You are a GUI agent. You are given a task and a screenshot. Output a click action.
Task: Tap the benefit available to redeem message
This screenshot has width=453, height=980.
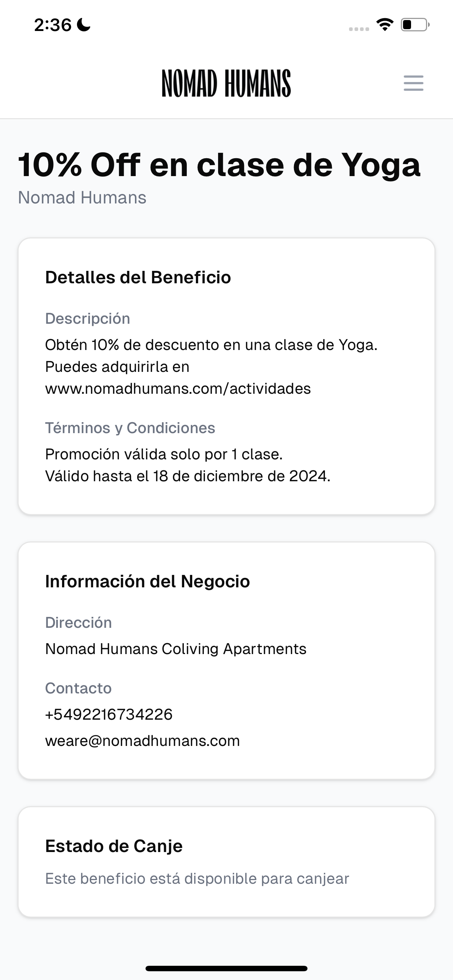tap(197, 879)
